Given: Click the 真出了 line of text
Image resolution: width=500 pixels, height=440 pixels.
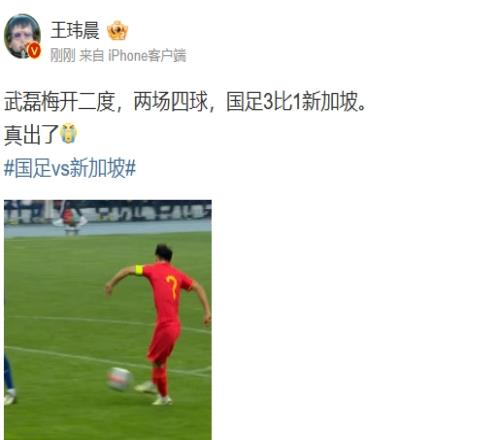Looking at the screenshot, I should click(x=31, y=134).
